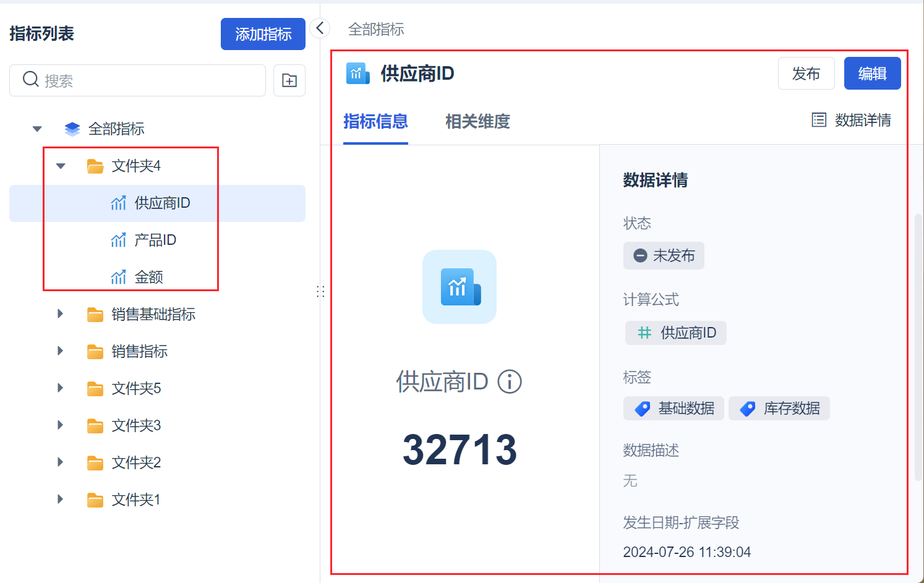Click the panel resize drag handle dots
This screenshot has width=924, height=583.
point(320,291)
